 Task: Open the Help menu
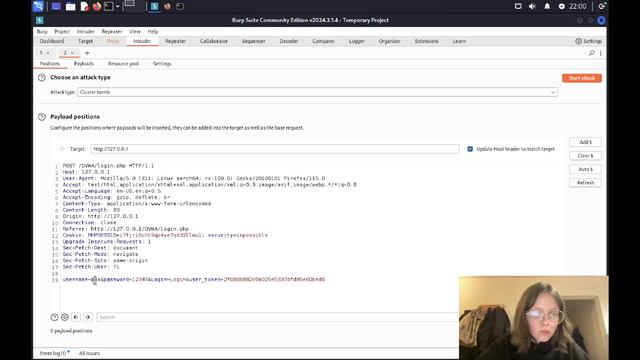153,31
